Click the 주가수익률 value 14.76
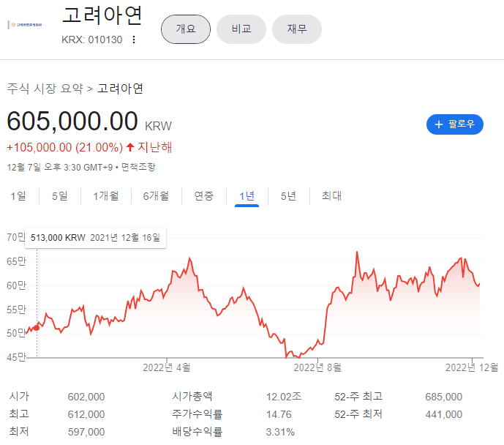 (279, 414)
